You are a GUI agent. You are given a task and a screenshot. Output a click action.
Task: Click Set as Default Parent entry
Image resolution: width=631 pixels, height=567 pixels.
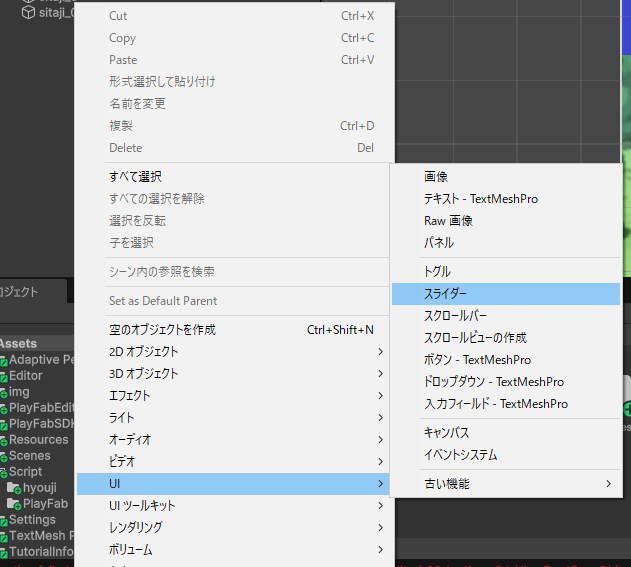click(x=233, y=301)
